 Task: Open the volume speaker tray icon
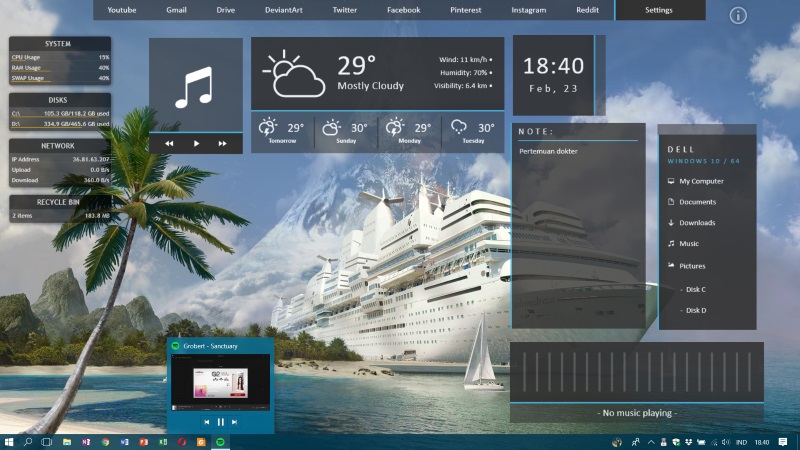pyautogui.click(x=726, y=442)
